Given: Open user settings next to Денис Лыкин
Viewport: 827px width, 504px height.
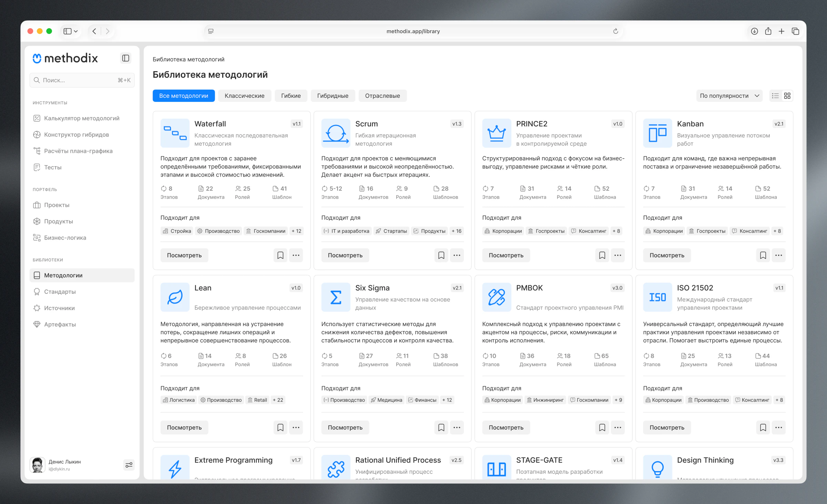Looking at the screenshot, I should click(129, 465).
